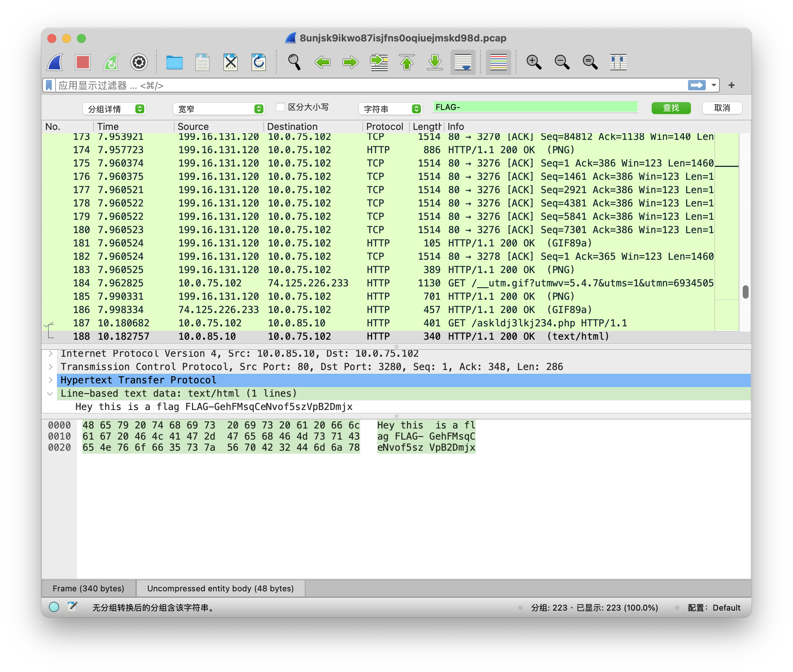Open the 宽窄 character width dropdown

point(219,109)
